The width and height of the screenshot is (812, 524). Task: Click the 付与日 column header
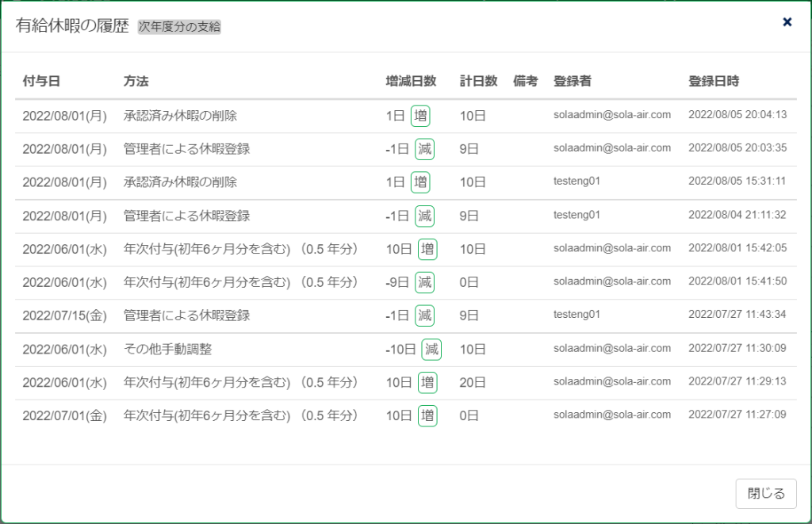click(41, 81)
